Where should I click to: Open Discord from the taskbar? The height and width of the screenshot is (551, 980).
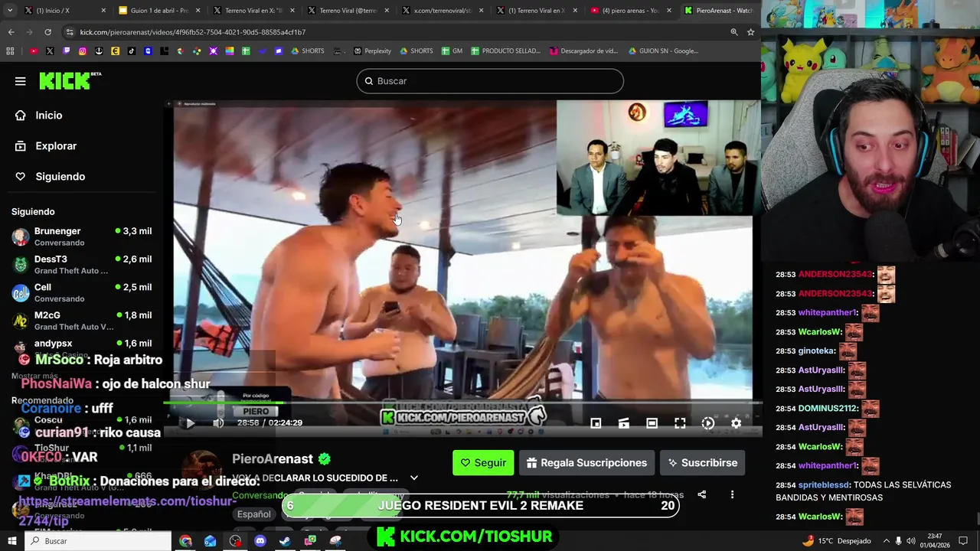pos(260,541)
